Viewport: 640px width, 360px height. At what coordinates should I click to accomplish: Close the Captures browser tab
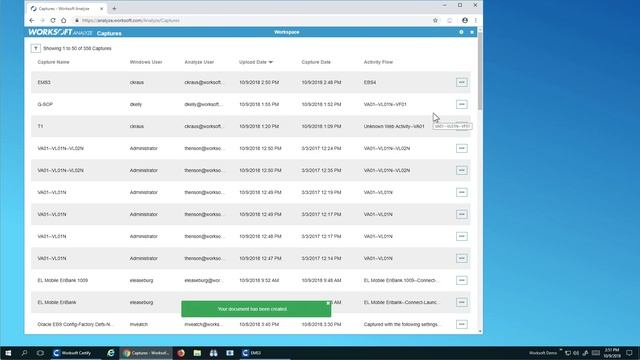point(102,9)
